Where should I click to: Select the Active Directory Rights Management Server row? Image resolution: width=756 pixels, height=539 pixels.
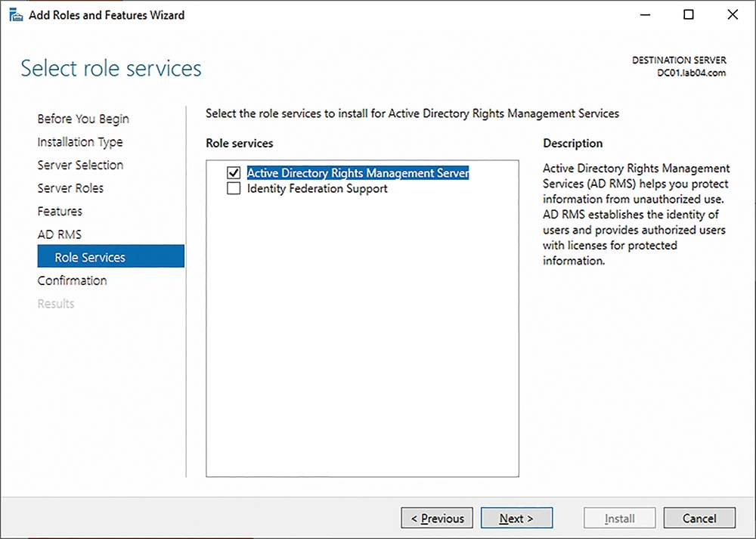[358, 172]
